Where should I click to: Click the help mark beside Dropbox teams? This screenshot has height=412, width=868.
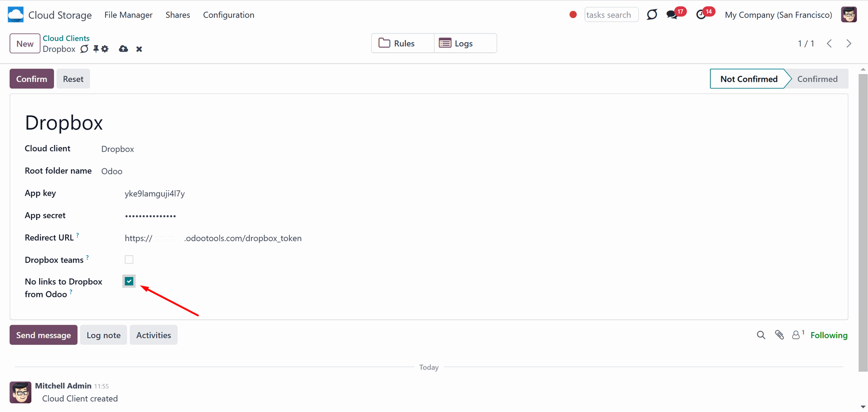pyautogui.click(x=87, y=257)
